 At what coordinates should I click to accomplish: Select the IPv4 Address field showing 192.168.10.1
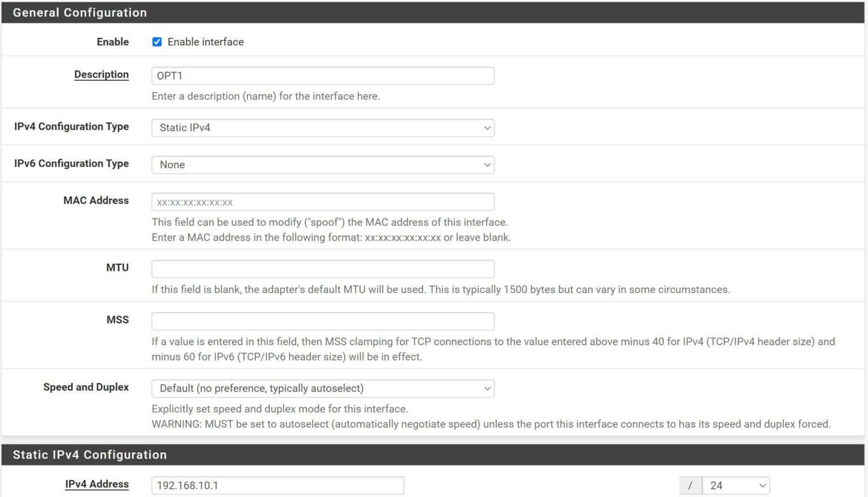click(277, 485)
